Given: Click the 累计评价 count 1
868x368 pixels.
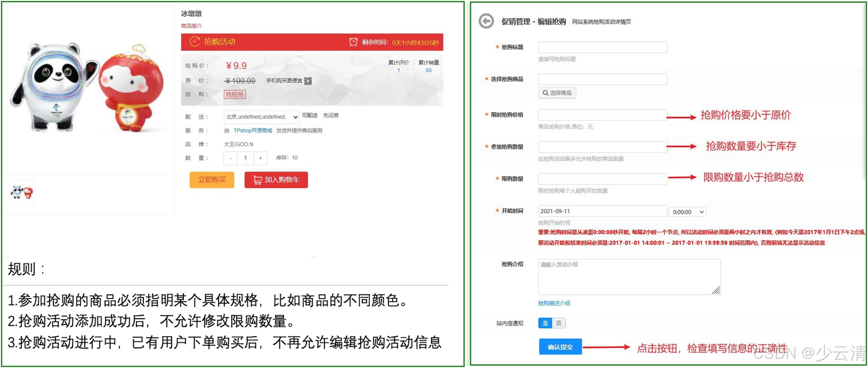Looking at the screenshot, I should [398, 70].
